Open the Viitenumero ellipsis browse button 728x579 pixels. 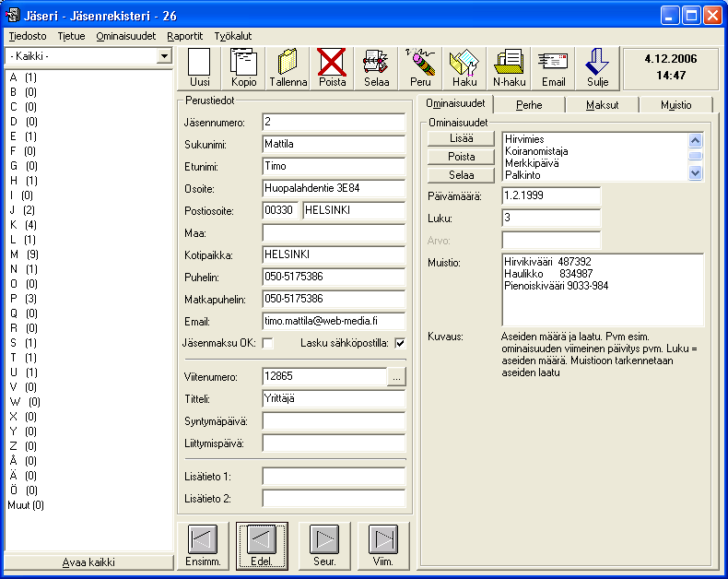click(x=396, y=377)
